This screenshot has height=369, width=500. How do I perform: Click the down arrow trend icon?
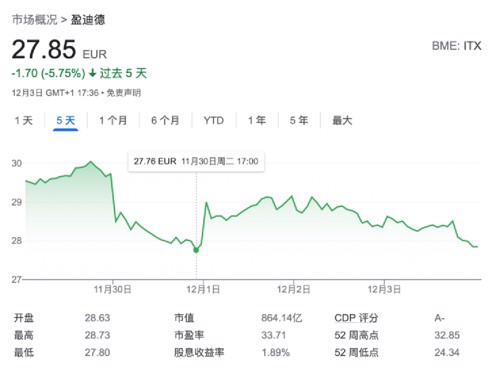point(92,73)
